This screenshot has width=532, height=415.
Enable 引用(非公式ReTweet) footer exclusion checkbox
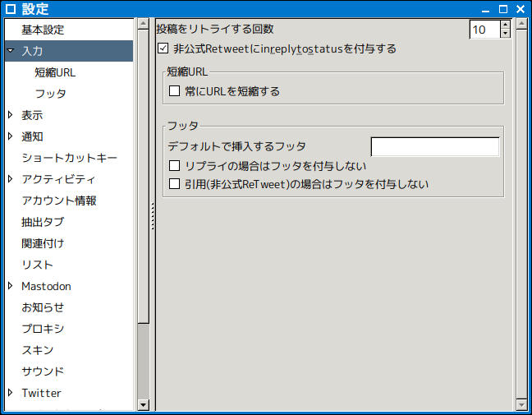click(174, 184)
